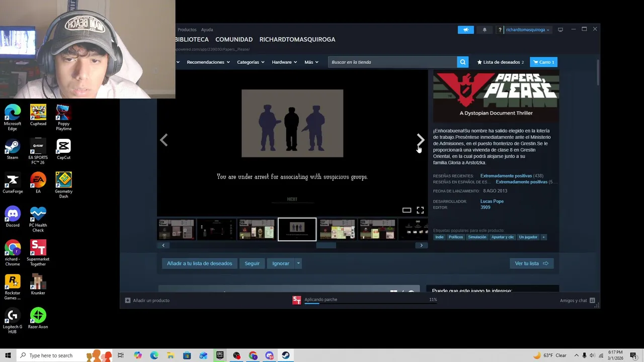Click the Seguir button

(252, 263)
